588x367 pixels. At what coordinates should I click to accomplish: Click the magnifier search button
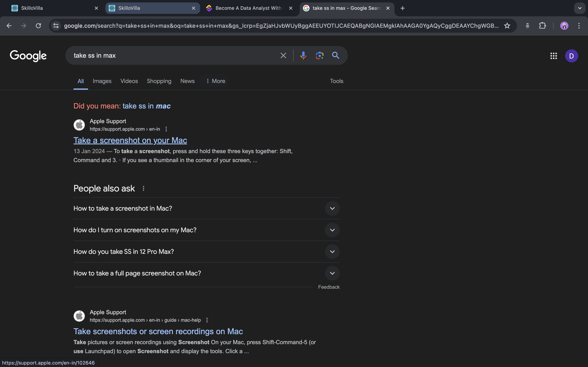[x=336, y=56]
